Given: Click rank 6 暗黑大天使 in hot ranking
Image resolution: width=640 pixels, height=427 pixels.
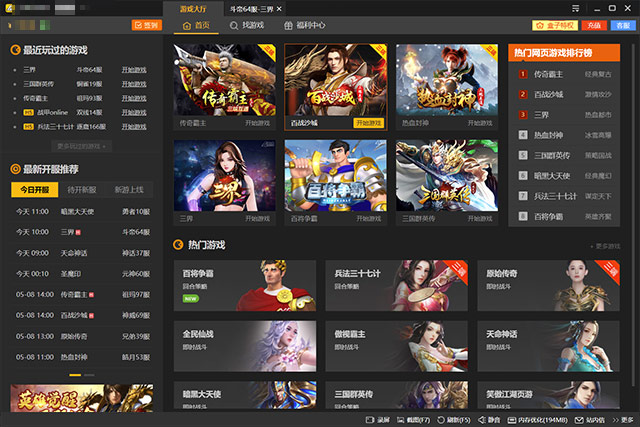Looking at the screenshot, I should [564, 176].
